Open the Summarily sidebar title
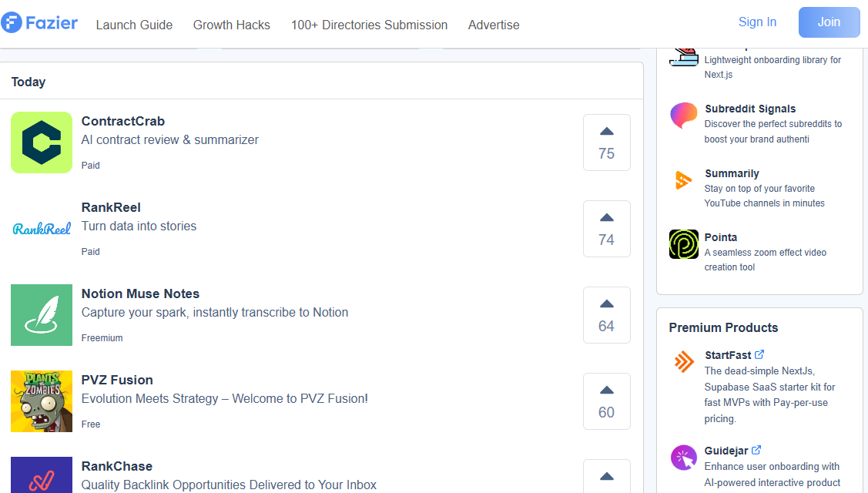This screenshot has height=493, width=868. 732,174
